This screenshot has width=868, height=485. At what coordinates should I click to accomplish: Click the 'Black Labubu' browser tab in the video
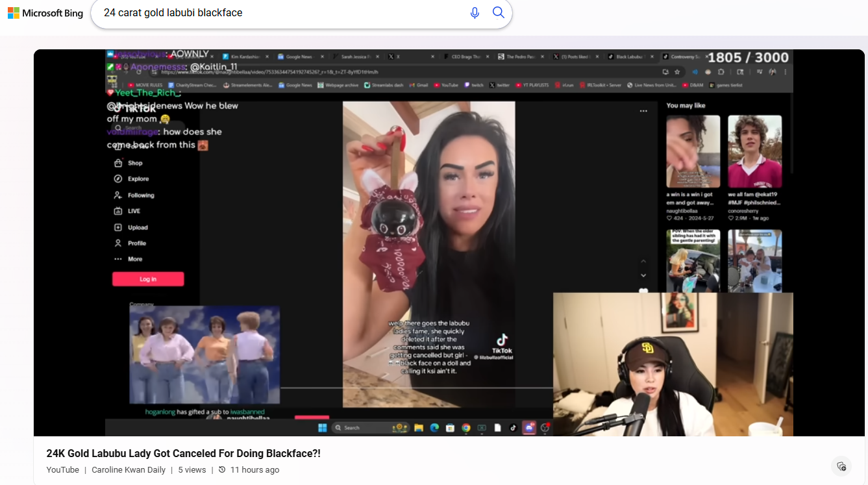(630, 57)
